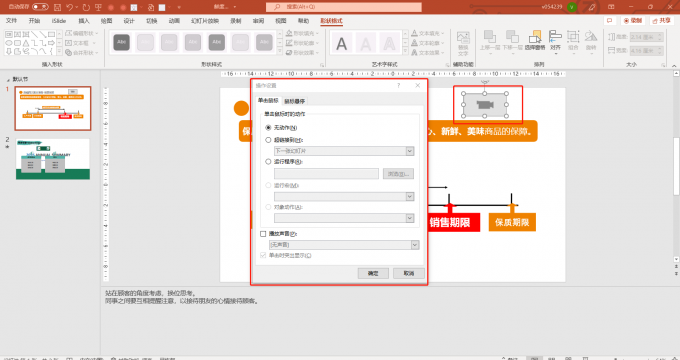Open the 形状效果 (Shape Effects) dropdown

[x=303, y=52]
